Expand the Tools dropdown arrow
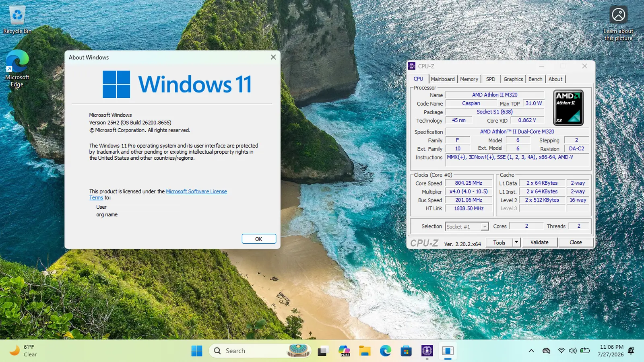The width and height of the screenshot is (644, 362). tap(516, 242)
